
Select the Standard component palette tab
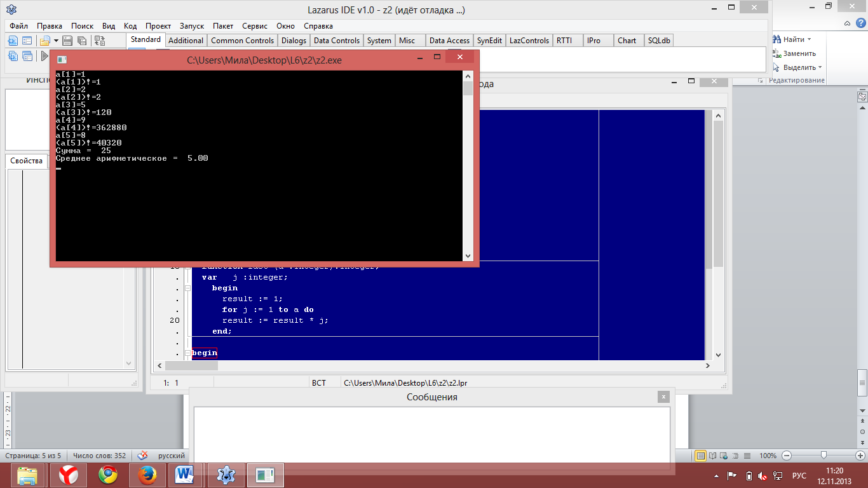[x=146, y=39]
